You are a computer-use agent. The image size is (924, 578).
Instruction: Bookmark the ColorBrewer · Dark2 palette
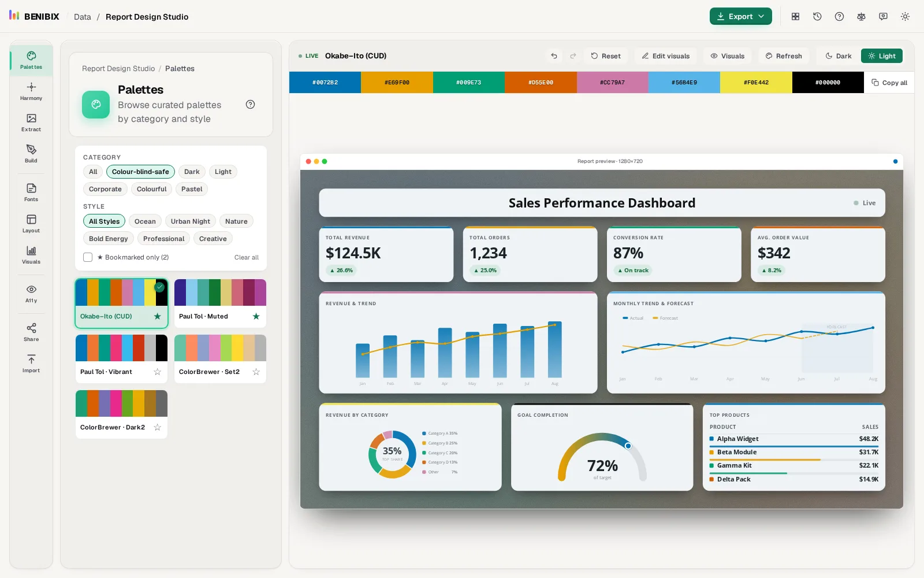tap(157, 427)
